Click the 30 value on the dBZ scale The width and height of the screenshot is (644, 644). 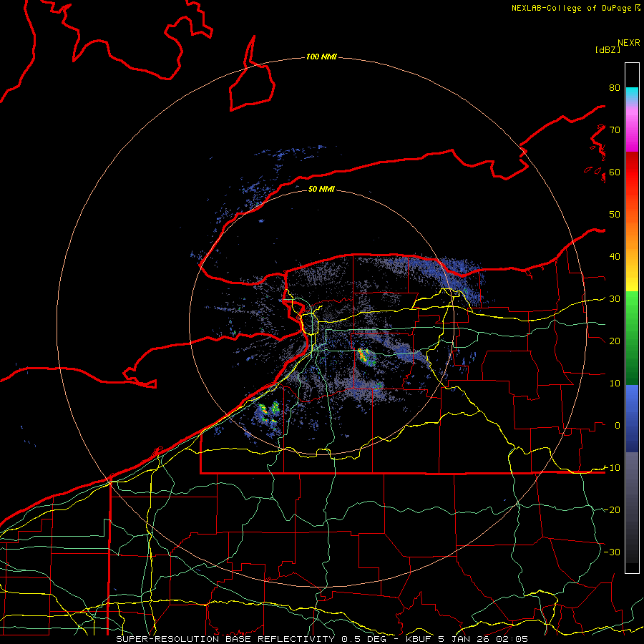pos(615,299)
